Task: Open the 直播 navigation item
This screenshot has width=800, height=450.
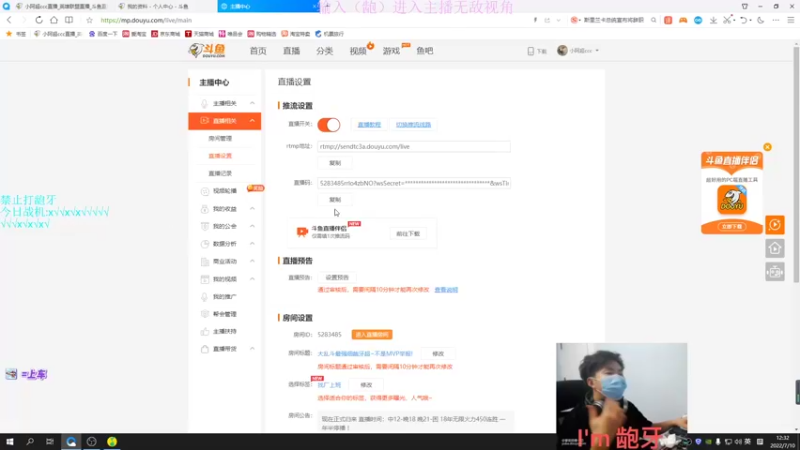Action: [x=291, y=51]
